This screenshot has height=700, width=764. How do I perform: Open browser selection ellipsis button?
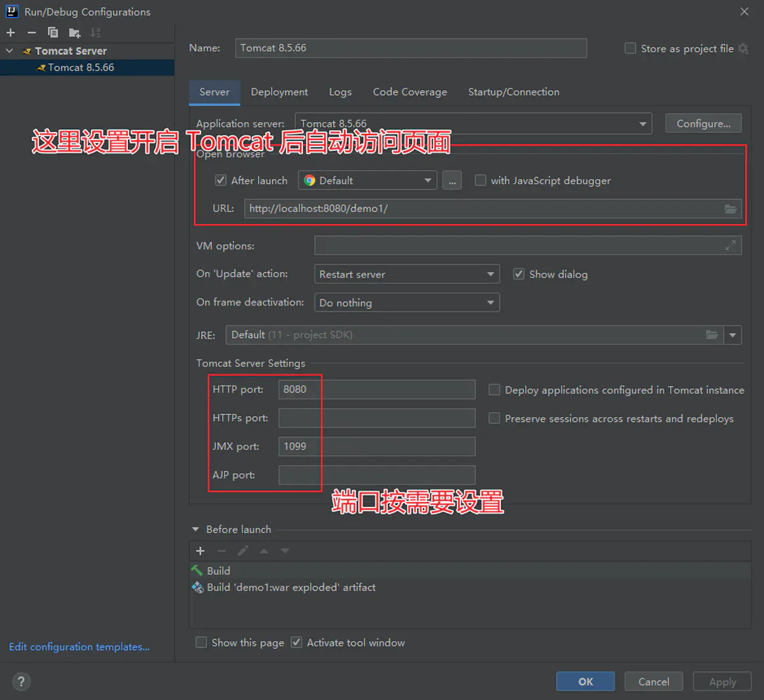click(x=452, y=181)
